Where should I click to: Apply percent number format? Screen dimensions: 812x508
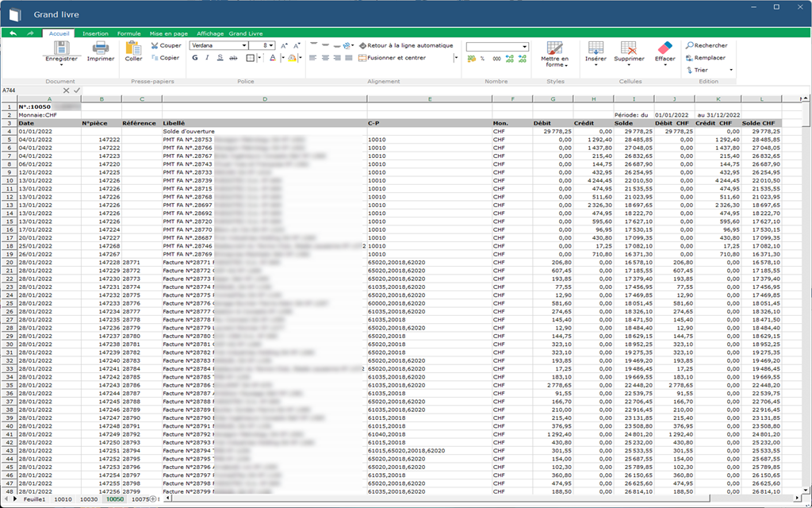(x=483, y=59)
